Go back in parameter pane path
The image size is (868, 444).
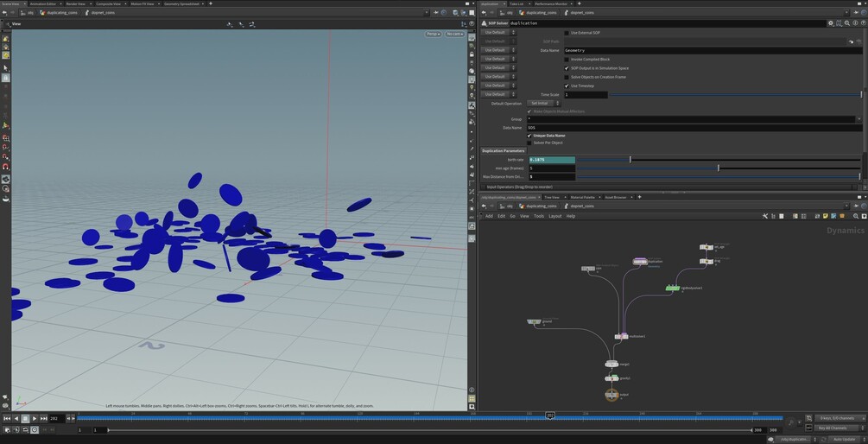(484, 12)
